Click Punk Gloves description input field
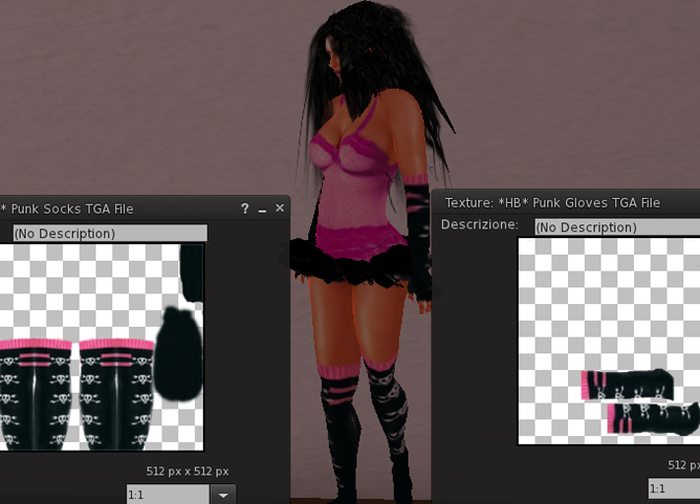This screenshot has width=700, height=504. 617,227
